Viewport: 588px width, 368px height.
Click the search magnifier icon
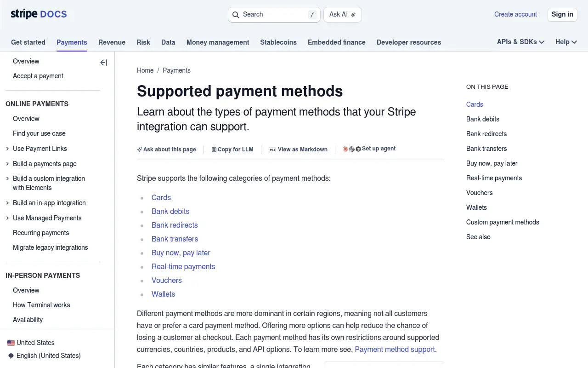click(x=236, y=15)
